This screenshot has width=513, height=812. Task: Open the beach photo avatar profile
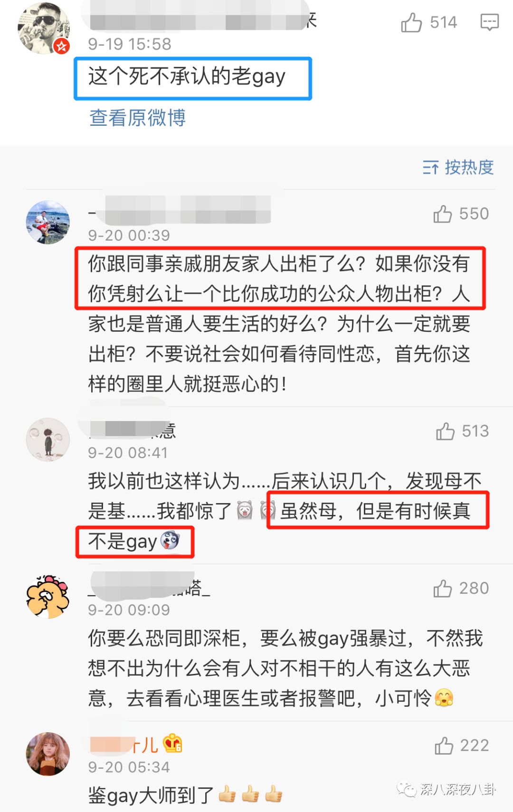pos(48,222)
